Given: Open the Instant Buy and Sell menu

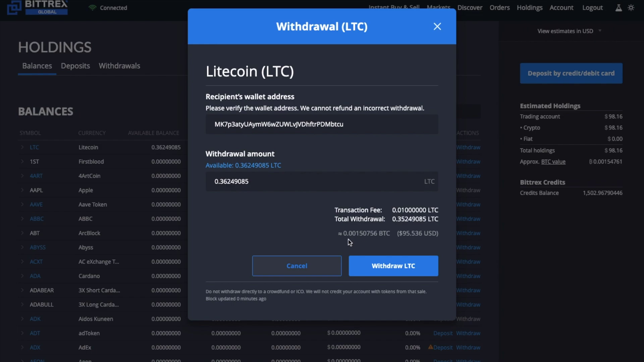Looking at the screenshot, I should click(394, 7).
